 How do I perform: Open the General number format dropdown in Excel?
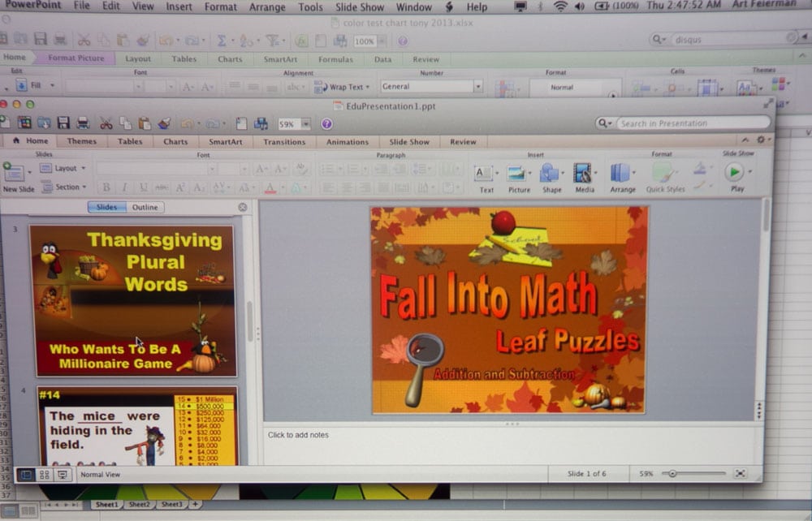pos(478,86)
